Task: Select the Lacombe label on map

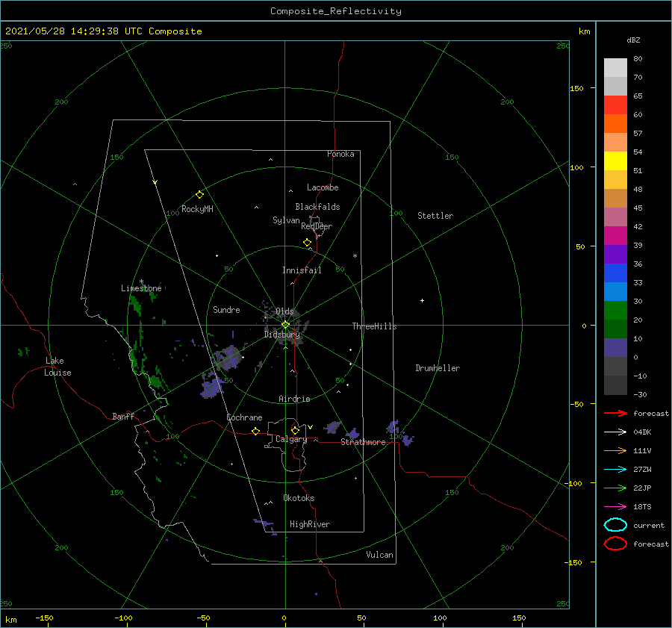Action: click(x=323, y=187)
